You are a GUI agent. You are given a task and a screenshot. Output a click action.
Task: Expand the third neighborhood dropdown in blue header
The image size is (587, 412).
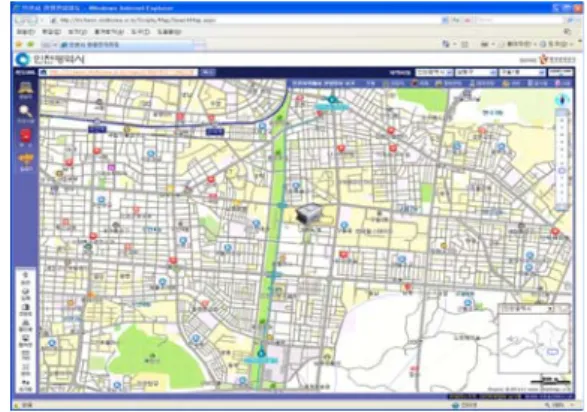[x=522, y=73]
